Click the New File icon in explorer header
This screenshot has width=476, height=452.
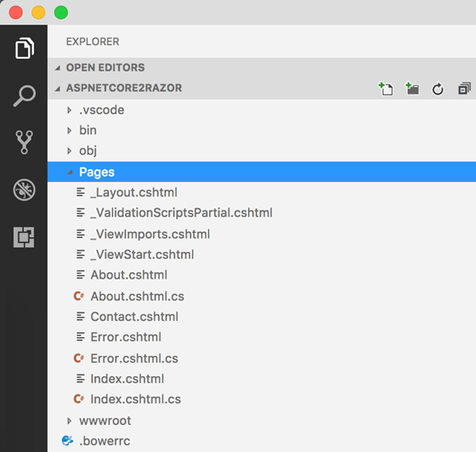[386, 89]
